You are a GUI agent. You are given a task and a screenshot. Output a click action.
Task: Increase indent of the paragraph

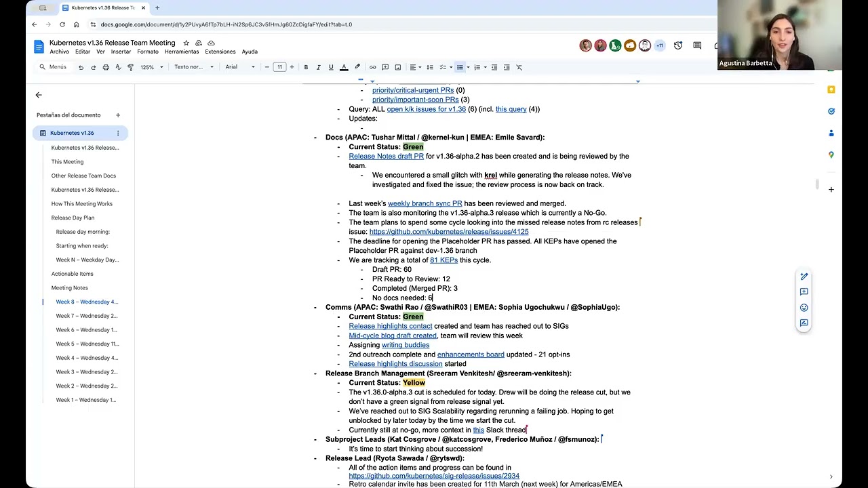[x=507, y=67]
